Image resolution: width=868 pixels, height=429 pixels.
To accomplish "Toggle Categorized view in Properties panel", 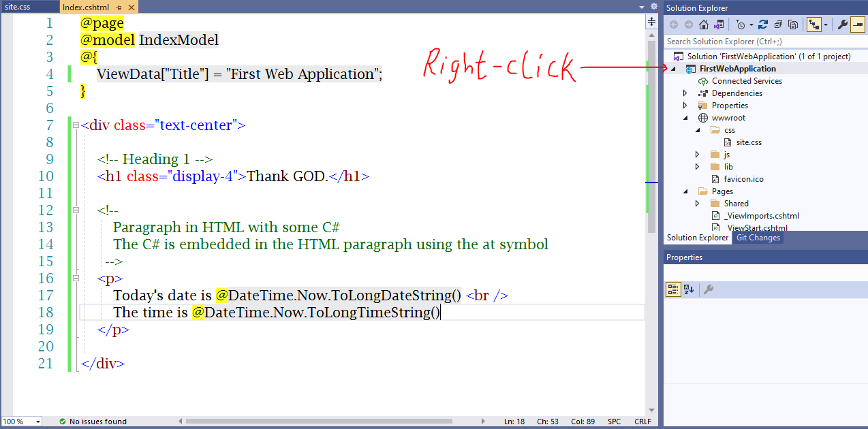I will click(x=673, y=289).
